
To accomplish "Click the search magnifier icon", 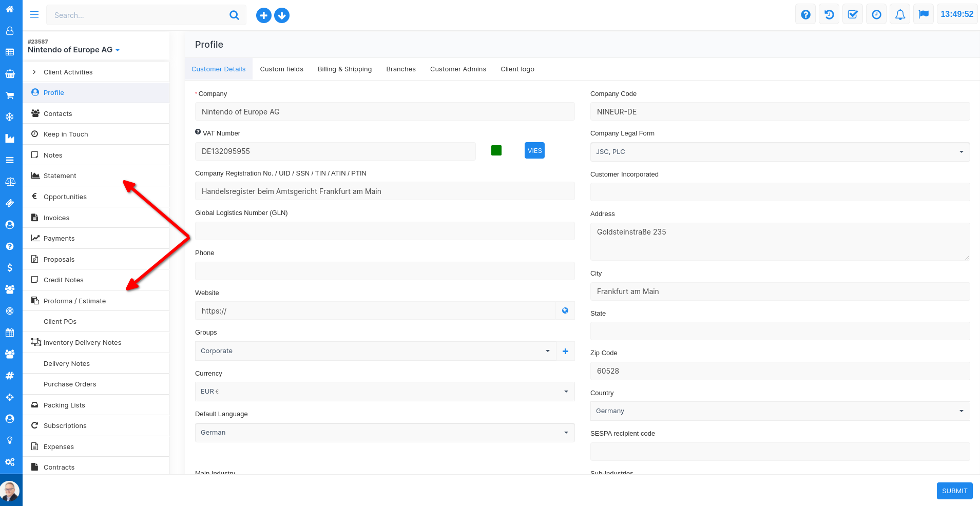I will point(234,15).
